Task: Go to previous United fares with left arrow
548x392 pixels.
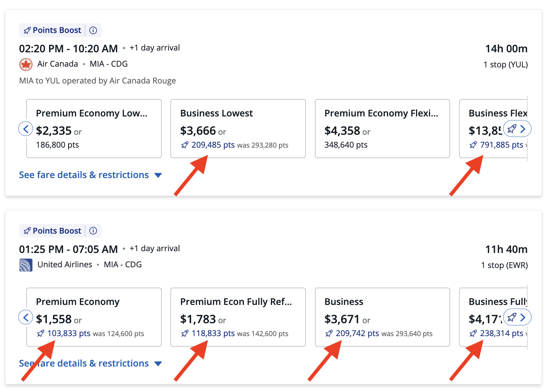Action: [26, 317]
